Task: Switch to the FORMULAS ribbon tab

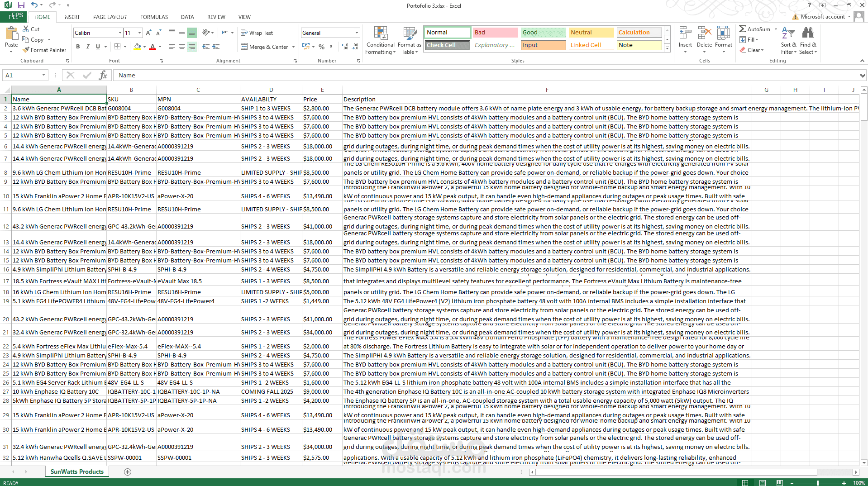Action: 154,17
